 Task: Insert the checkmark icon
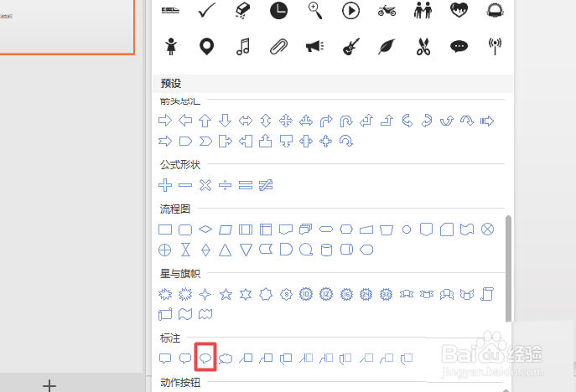206,11
